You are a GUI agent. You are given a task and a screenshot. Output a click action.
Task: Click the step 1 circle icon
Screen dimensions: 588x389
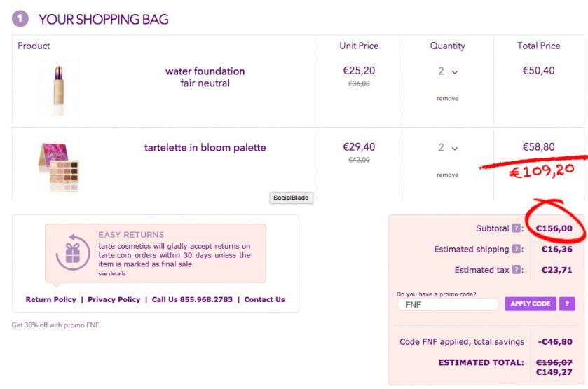click(20, 19)
